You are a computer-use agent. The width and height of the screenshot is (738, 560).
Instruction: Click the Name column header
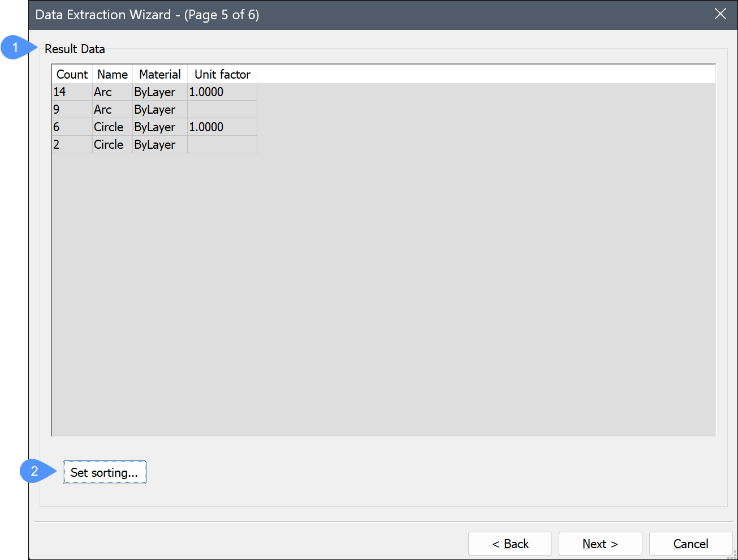point(112,74)
